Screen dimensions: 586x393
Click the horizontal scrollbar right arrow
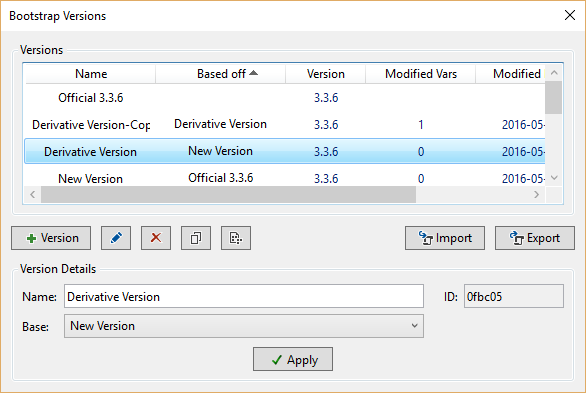537,195
